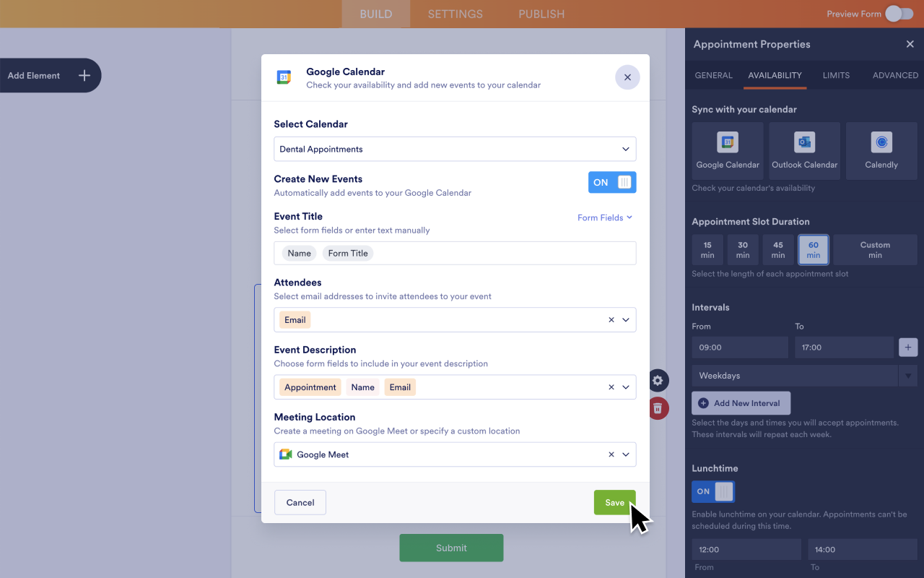Save the Google Calendar integration
This screenshot has width=924, height=578.
614,502
